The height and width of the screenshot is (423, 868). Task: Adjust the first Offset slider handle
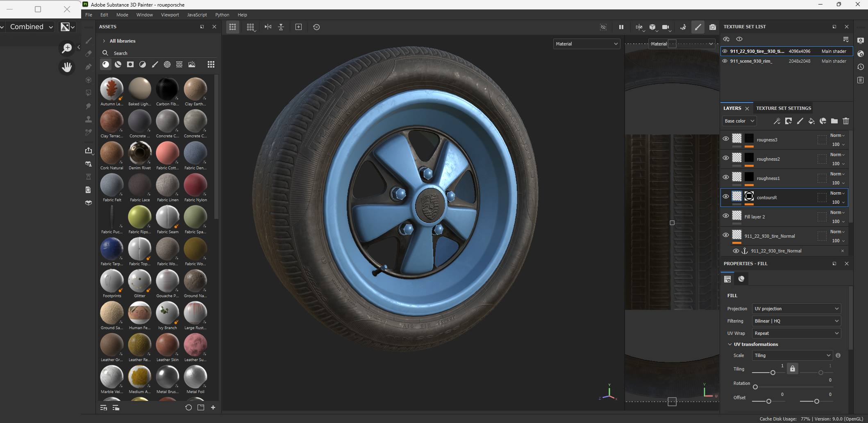coord(769,401)
